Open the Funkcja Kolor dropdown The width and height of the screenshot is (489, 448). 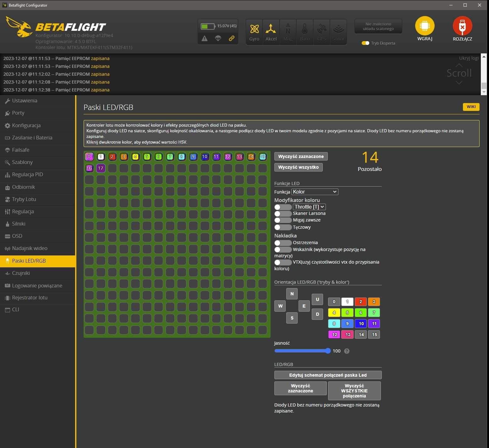(x=315, y=192)
